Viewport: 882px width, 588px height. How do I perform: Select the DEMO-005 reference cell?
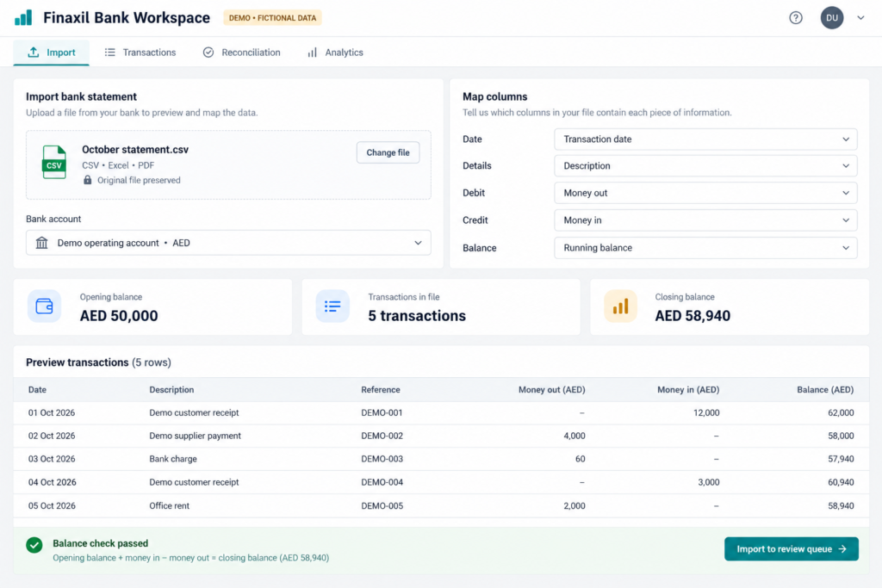[382, 506]
